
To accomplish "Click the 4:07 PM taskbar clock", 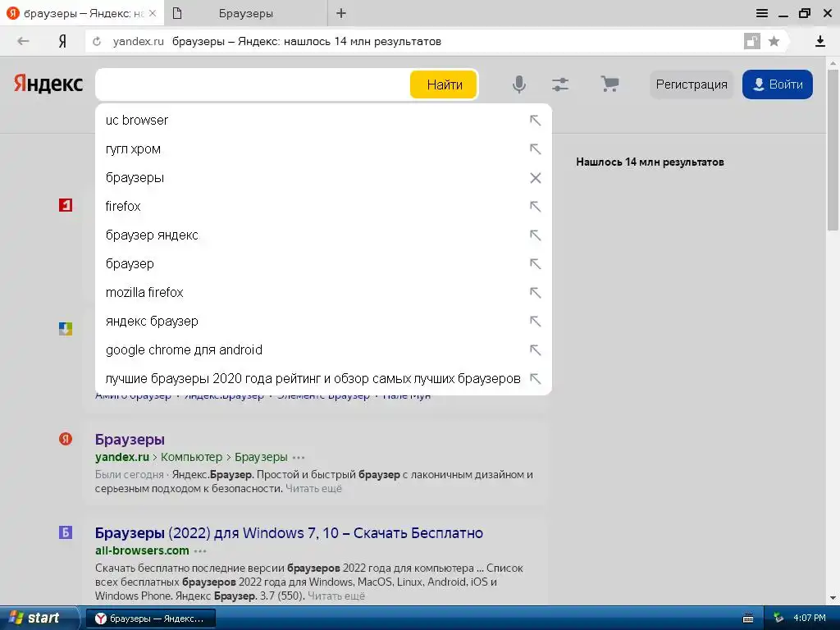I will coord(810,619).
